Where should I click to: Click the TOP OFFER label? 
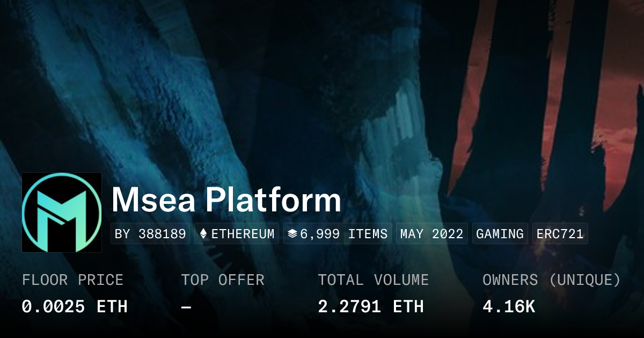click(x=222, y=280)
